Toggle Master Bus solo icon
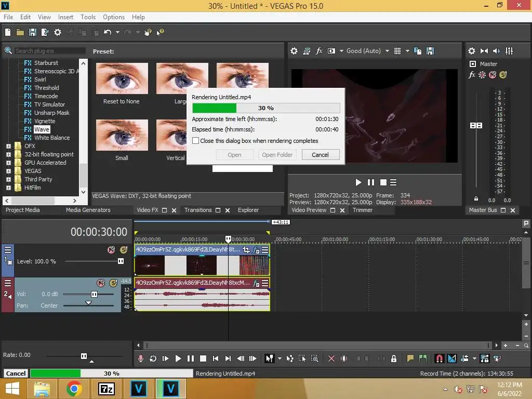The width and height of the screenshot is (532, 399). [503, 75]
